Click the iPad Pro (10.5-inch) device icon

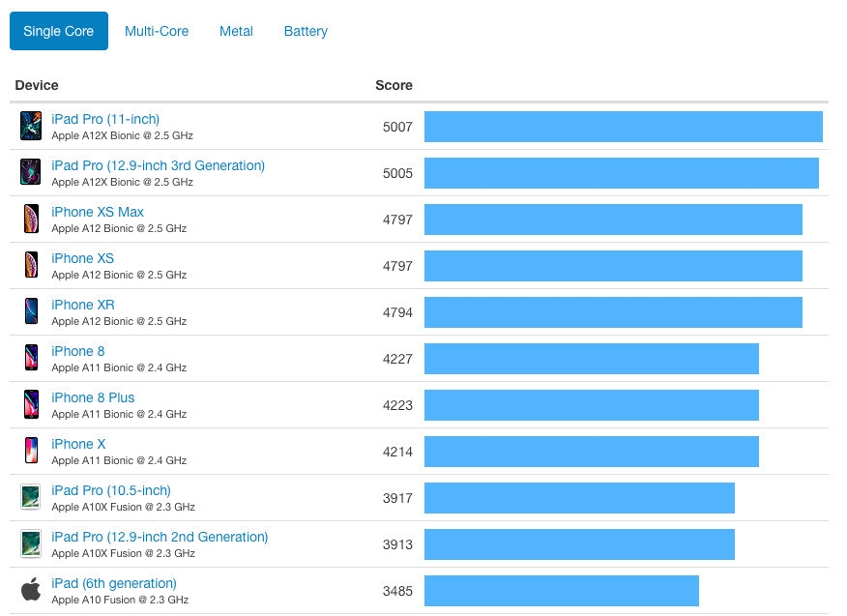pos(31,497)
